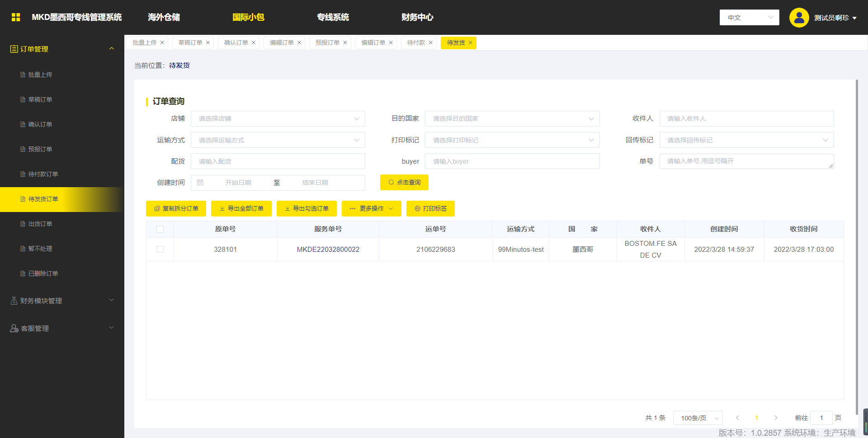Expand the 财务模块管理 sidebar section
The width and height of the screenshot is (868, 438).
[62, 301]
